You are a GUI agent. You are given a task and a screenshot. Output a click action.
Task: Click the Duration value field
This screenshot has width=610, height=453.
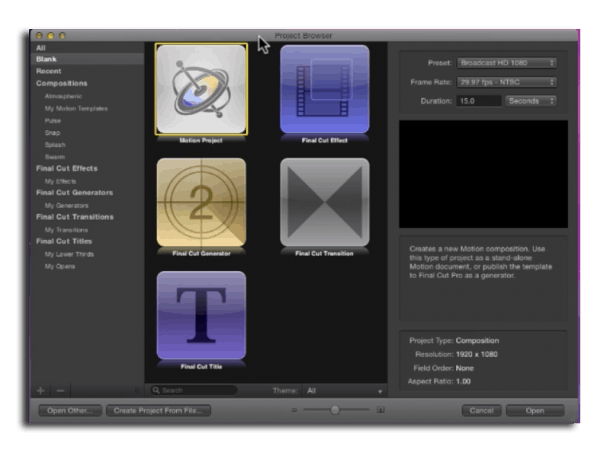click(x=479, y=101)
